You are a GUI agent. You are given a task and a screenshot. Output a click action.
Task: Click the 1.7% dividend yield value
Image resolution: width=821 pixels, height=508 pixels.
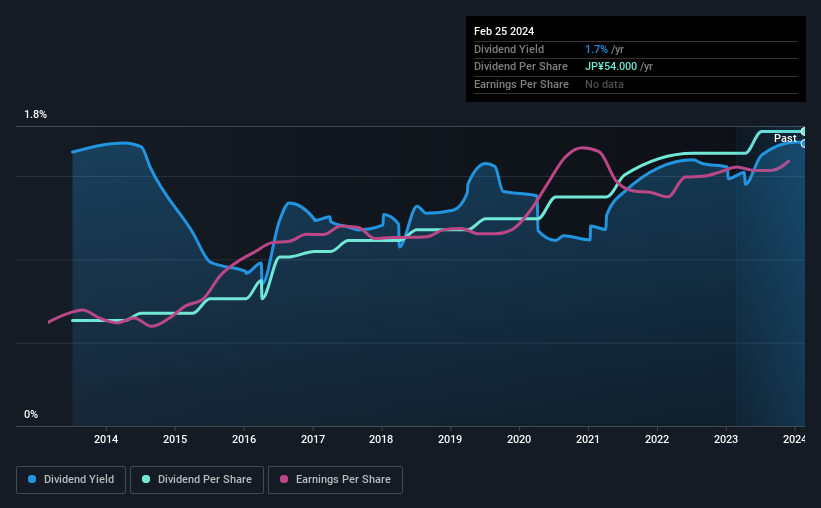pos(596,49)
